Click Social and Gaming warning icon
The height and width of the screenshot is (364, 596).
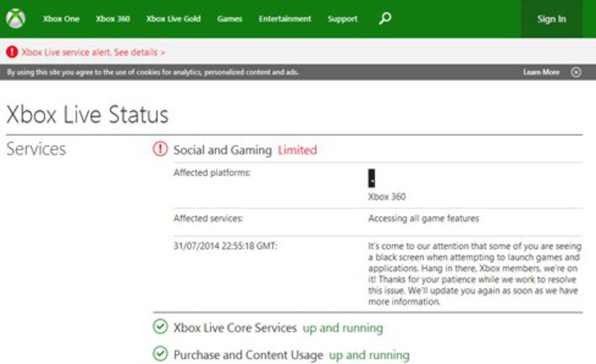pos(160,149)
